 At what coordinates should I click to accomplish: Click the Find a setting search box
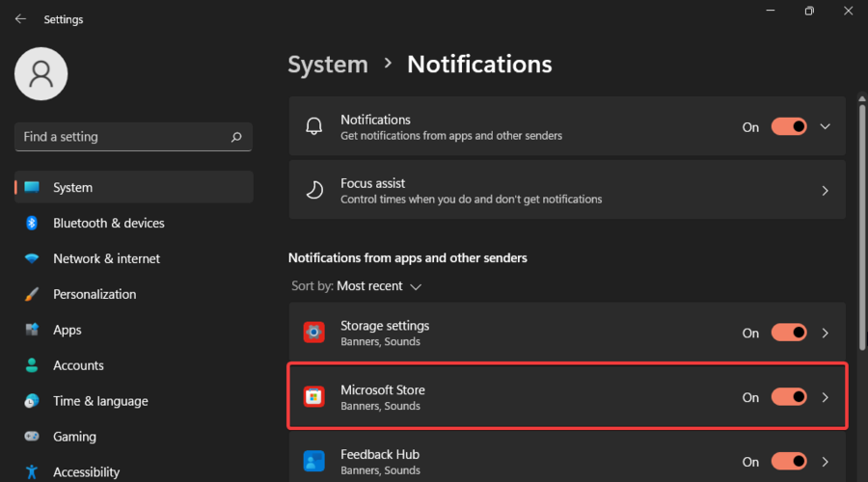click(121, 137)
